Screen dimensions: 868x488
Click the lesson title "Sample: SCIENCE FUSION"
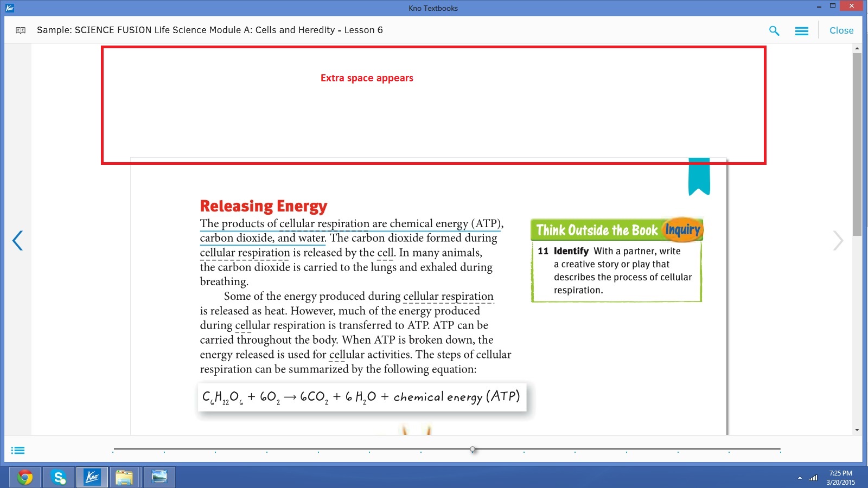209,30
